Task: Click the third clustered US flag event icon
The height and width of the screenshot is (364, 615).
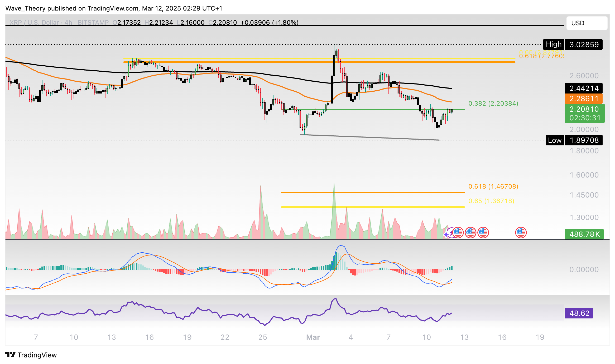Action: point(483,233)
